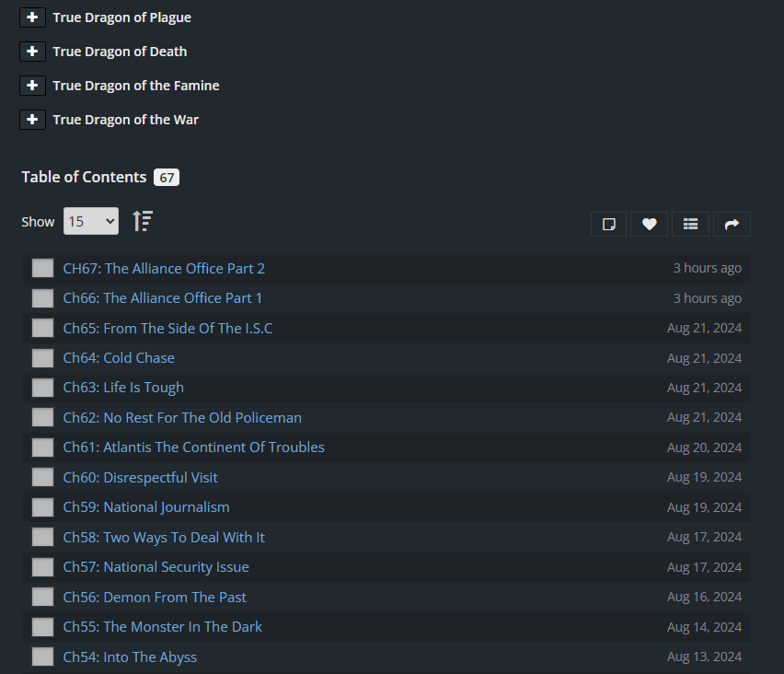Read Ch62: No Rest For The Old Policeman
This screenshot has height=674, width=784.
click(182, 417)
